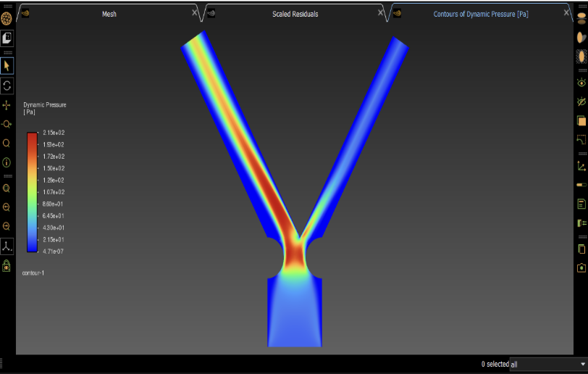This screenshot has height=374, width=588.
Task: Click the legend maximum value 2.15e+02
Action: [54, 133]
